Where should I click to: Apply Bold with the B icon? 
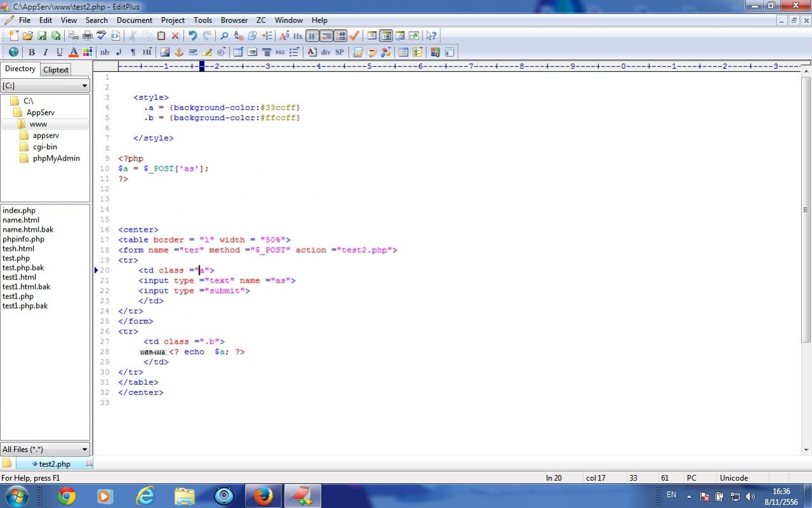(x=31, y=52)
